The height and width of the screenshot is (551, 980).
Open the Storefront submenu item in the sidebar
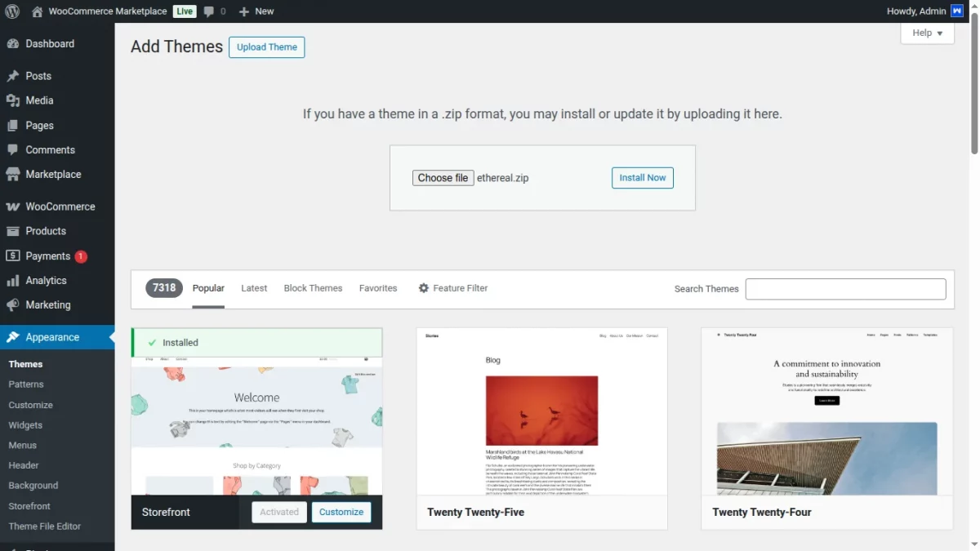pos(29,506)
